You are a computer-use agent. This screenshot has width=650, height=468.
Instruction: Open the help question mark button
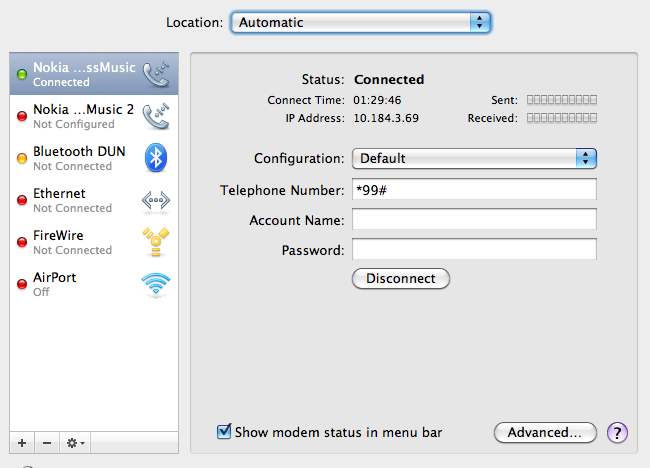[x=618, y=433]
